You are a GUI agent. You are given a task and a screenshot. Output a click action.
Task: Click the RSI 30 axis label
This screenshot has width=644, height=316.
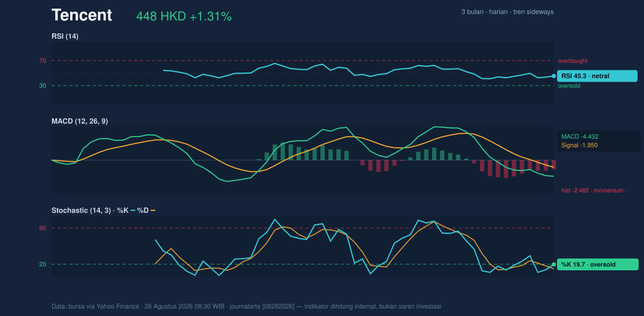[x=42, y=85]
